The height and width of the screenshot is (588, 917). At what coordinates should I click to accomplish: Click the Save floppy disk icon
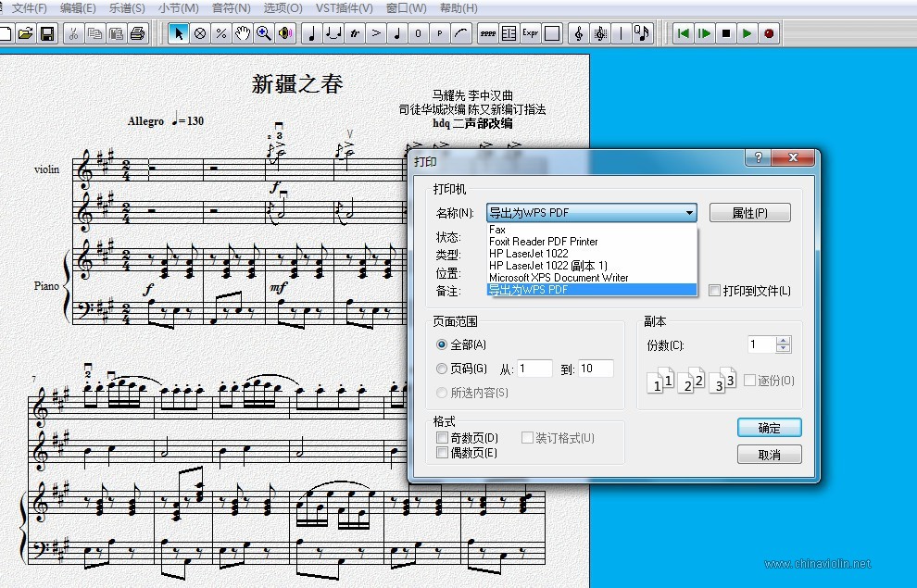click(x=47, y=33)
